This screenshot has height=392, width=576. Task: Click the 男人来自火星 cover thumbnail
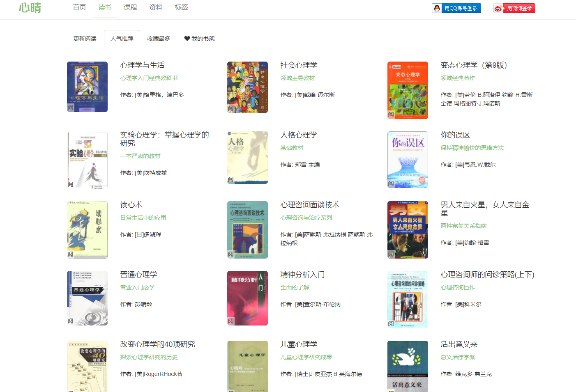[x=407, y=229]
